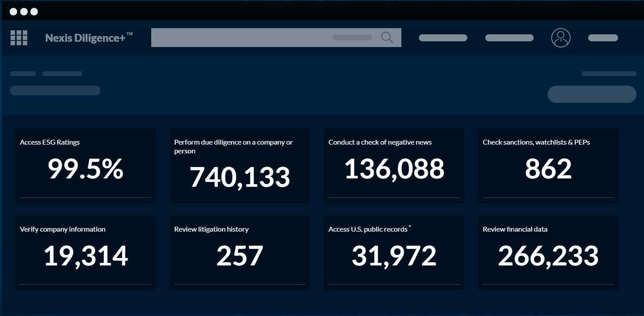Select the nav item directly right of search bar
Screen dimensions: 644x316
pyautogui.click(x=443, y=38)
